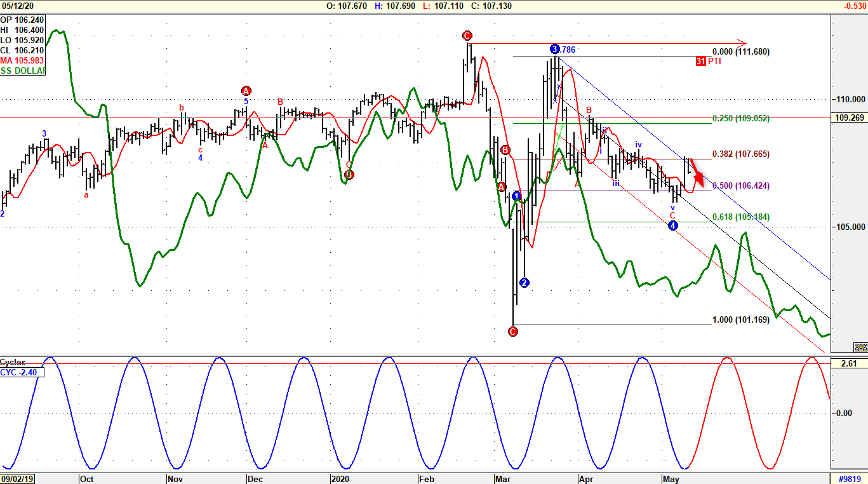Click the "Apr" time axis label
This screenshot has width=868, height=484.
coord(586,479)
